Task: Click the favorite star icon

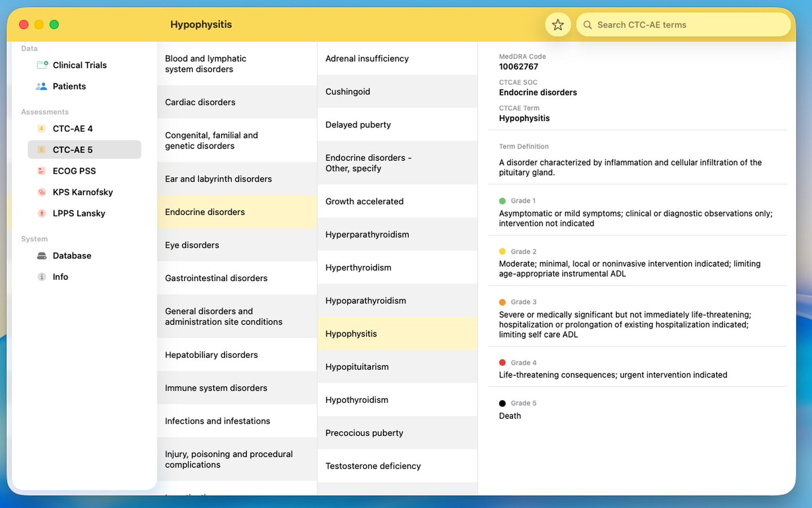Action: (558, 25)
